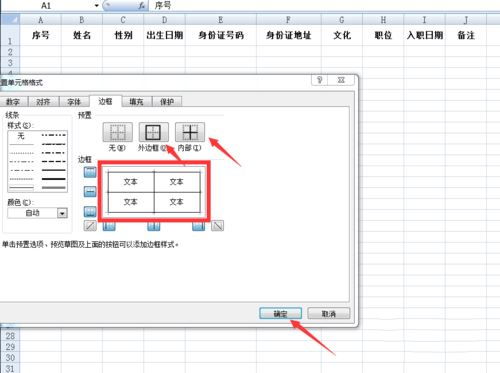The image size is (500, 373).
Task: Toggle the bottom border button
Action: tap(90, 211)
